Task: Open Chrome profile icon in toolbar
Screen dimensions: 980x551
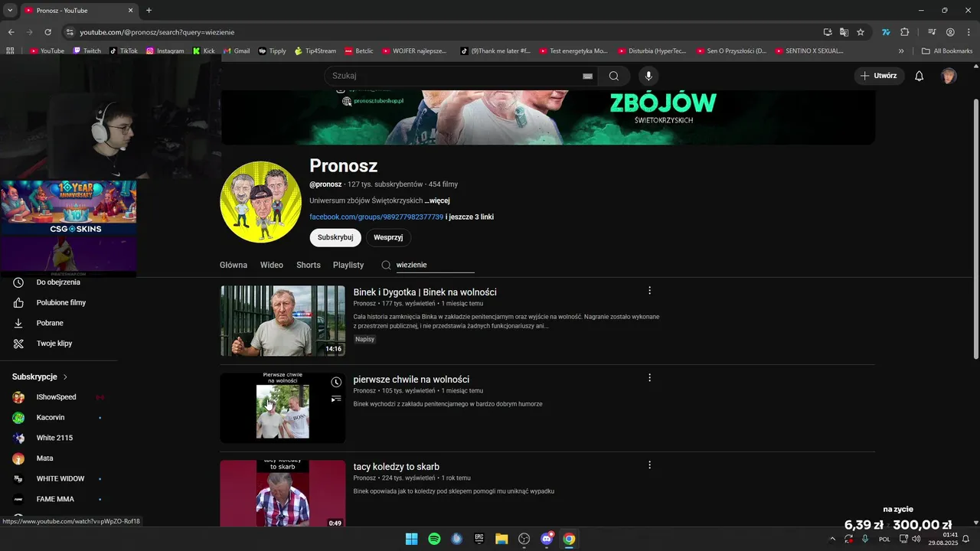Action: click(950, 32)
